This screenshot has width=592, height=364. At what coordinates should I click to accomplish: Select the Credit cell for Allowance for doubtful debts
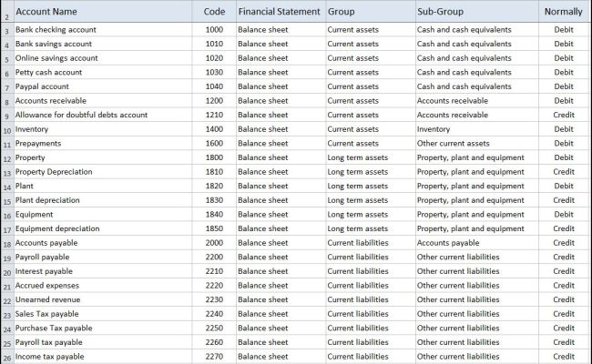tap(563, 115)
